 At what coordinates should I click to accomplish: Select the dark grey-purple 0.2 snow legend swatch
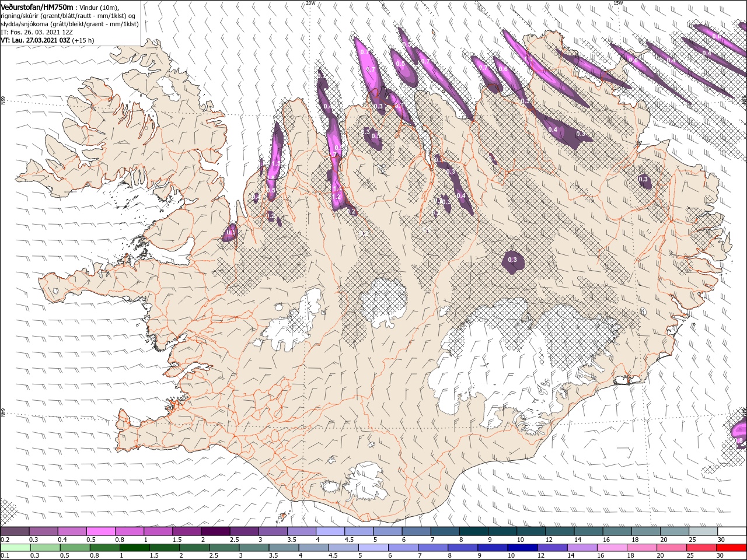(15, 531)
